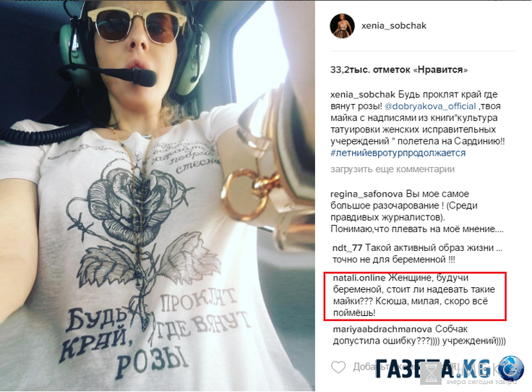The image size is (532, 392).
Task: Open hashtag #летнийевротурпродолжается
Action: (398, 153)
